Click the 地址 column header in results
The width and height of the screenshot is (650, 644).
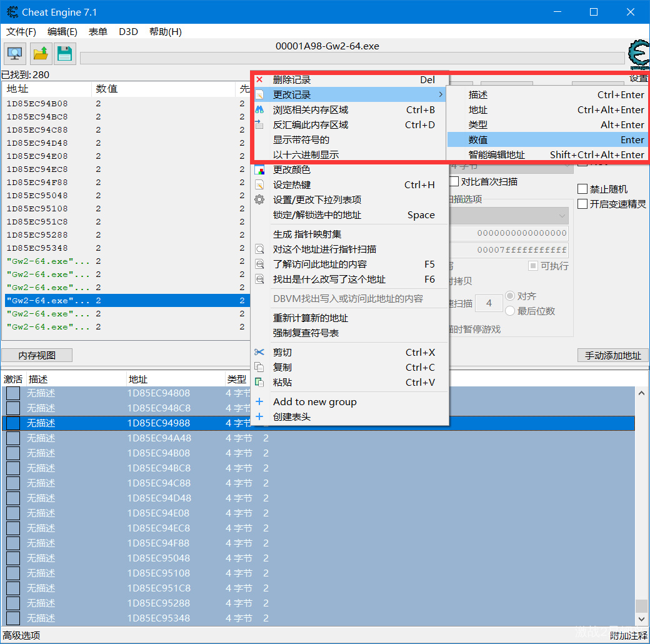47,89
